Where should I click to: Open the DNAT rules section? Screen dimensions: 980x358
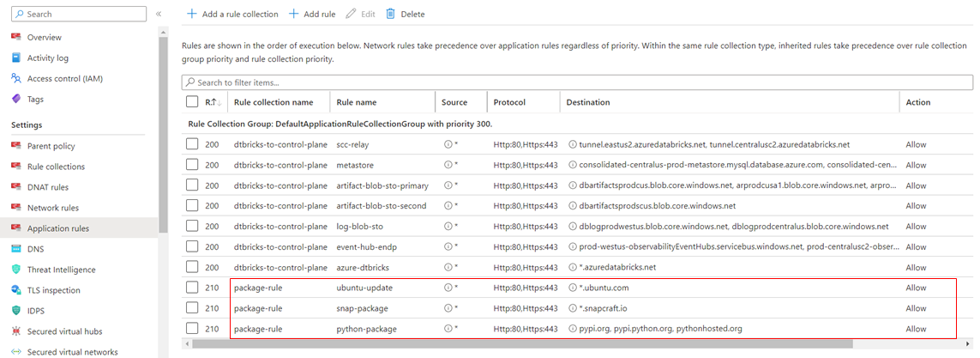tap(47, 187)
